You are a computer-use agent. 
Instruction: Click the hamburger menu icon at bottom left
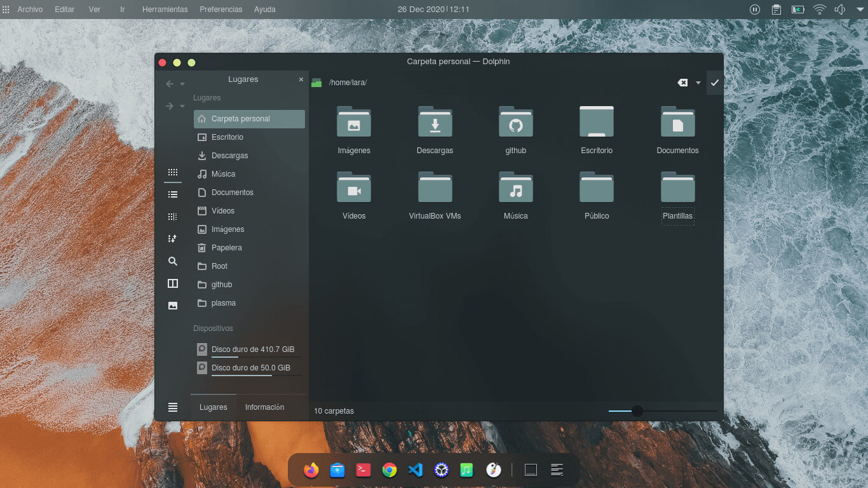coord(172,407)
